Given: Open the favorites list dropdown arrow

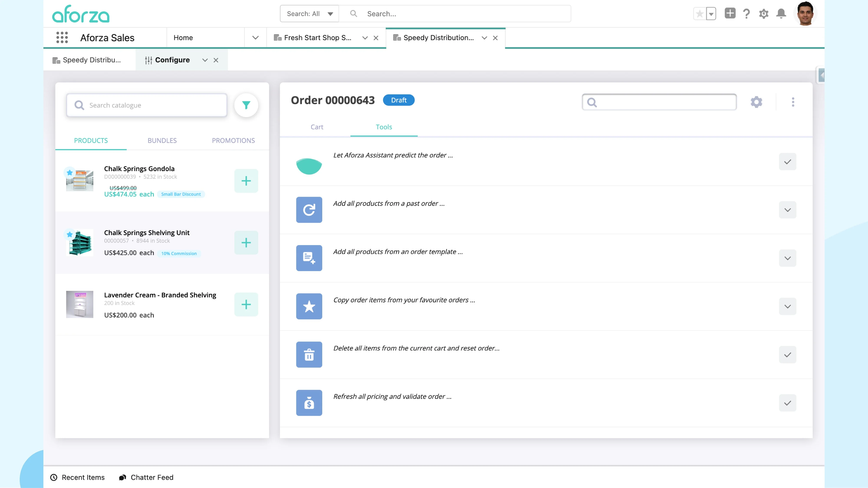Looking at the screenshot, I should pos(711,14).
